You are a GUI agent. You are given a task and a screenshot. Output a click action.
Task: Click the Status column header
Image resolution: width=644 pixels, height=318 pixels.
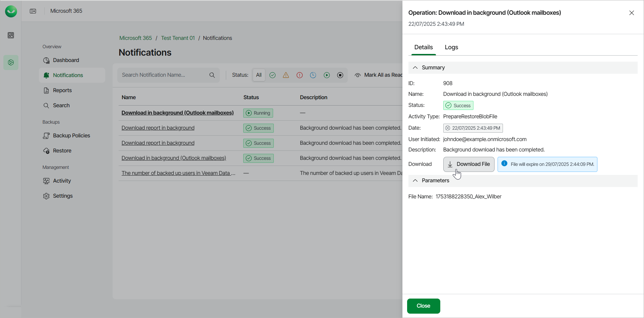coord(251,97)
